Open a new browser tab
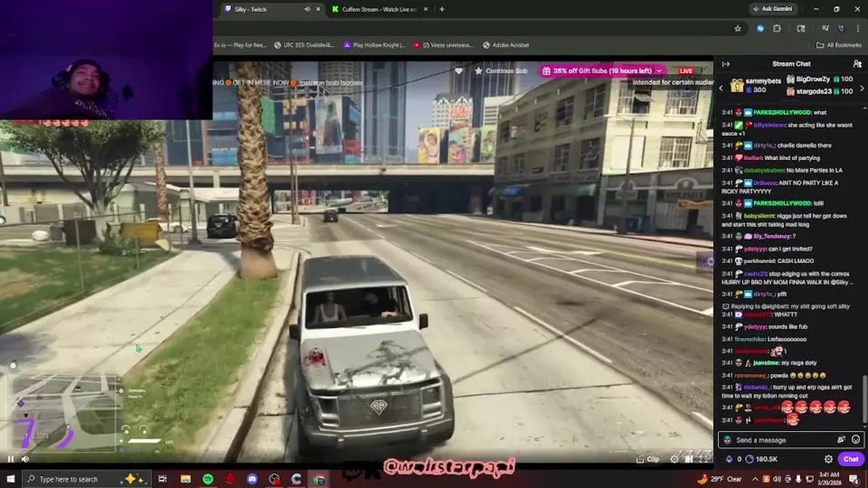Image resolution: width=868 pixels, height=488 pixels. pyautogui.click(x=441, y=9)
